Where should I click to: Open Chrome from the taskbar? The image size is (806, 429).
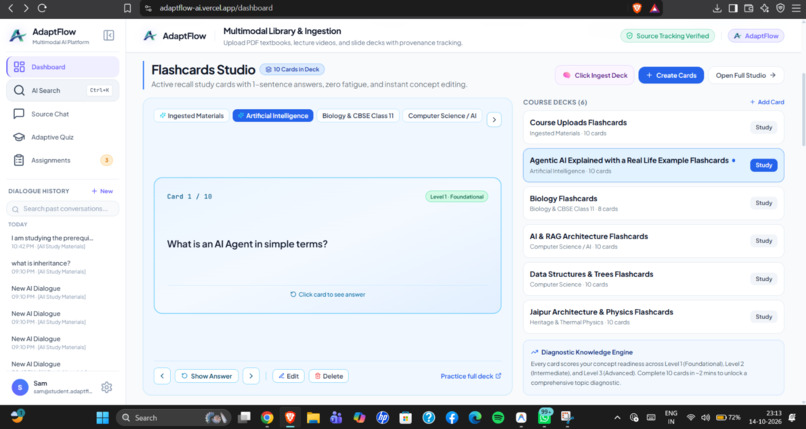267,418
